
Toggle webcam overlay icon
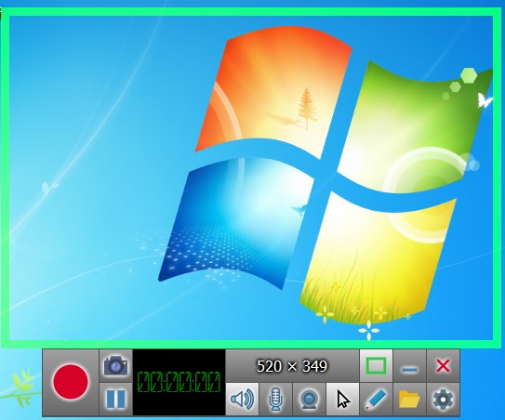tap(309, 399)
